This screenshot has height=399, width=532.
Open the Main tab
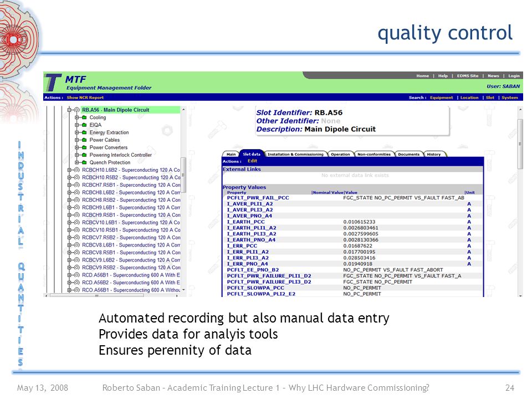[x=231, y=154]
